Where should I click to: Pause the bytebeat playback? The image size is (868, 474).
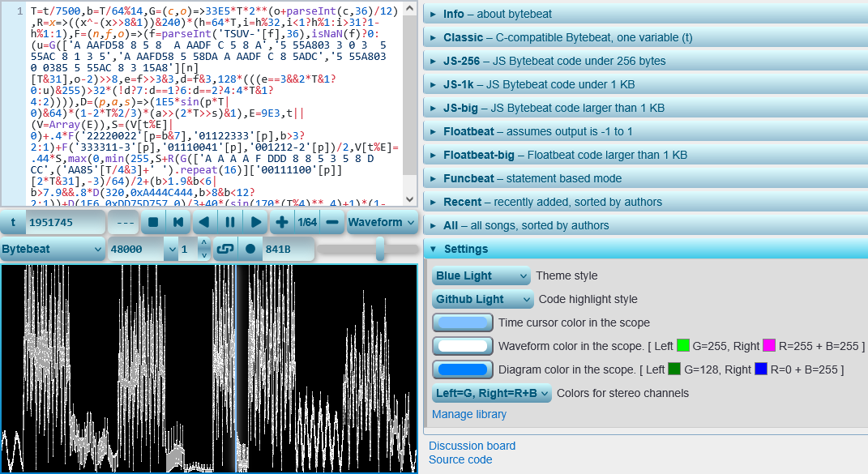click(230, 222)
